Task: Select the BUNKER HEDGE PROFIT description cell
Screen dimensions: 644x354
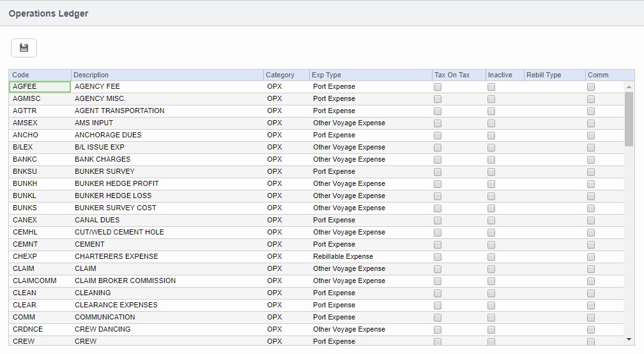Action: (x=167, y=184)
